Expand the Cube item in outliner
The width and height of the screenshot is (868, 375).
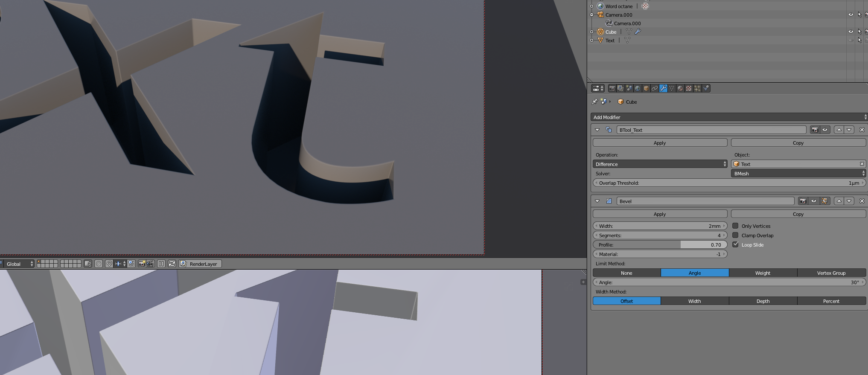click(x=591, y=32)
